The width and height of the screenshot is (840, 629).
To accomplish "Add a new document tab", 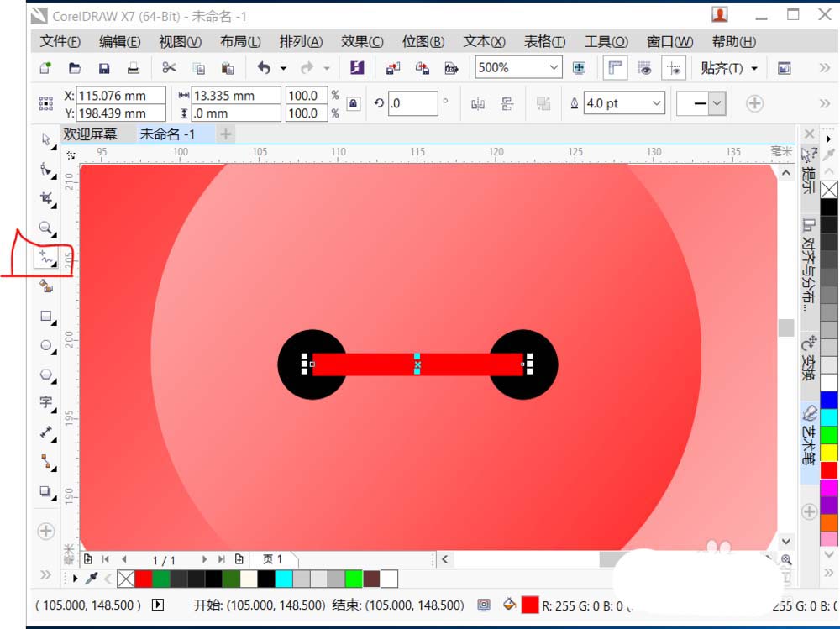I will (x=225, y=134).
